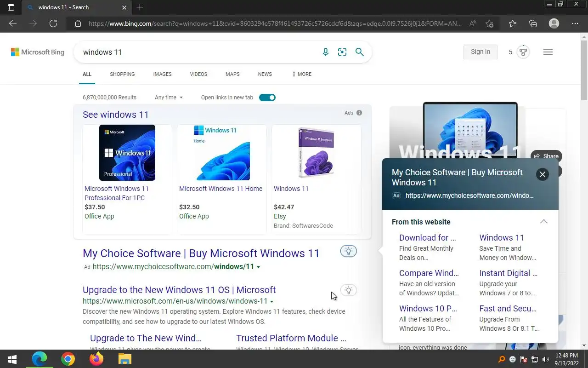This screenshot has width=588, height=368.
Task: Open Compare Wind... link in popup
Action: click(x=429, y=273)
